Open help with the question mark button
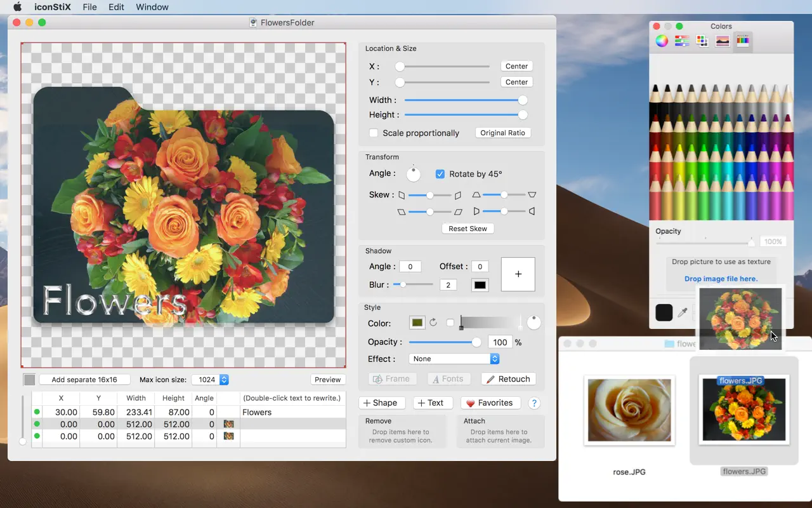This screenshot has height=508, width=812. click(x=534, y=403)
